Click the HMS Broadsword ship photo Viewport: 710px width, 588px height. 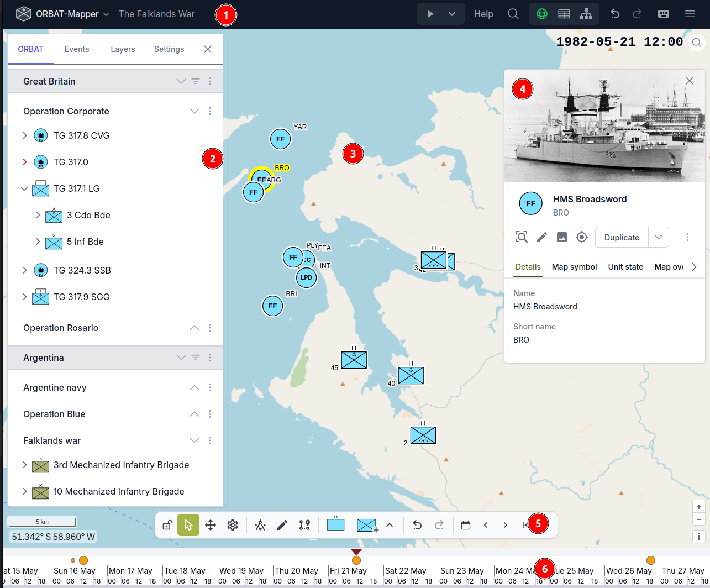point(604,127)
